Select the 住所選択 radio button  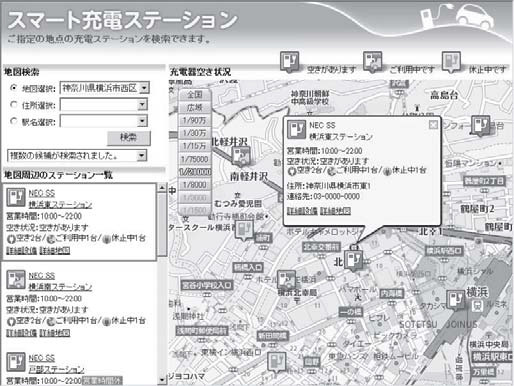pyautogui.click(x=13, y=105)
